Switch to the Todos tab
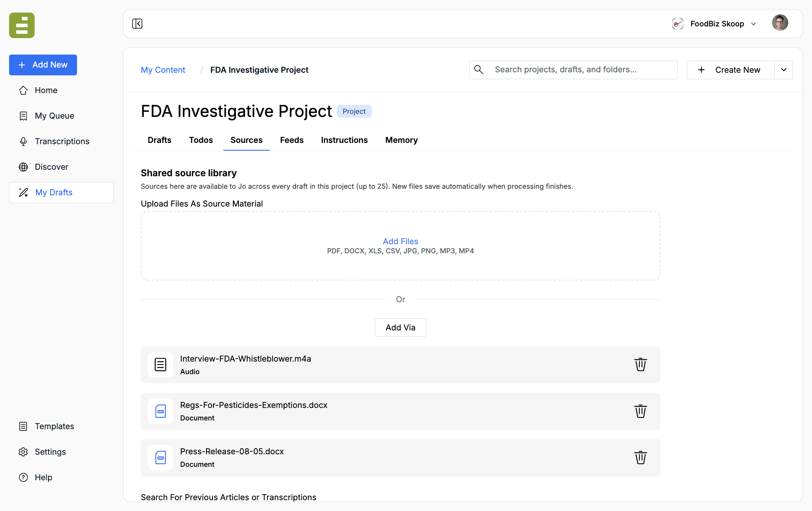Viewport: 812px width, 511px height. [201, 140]
